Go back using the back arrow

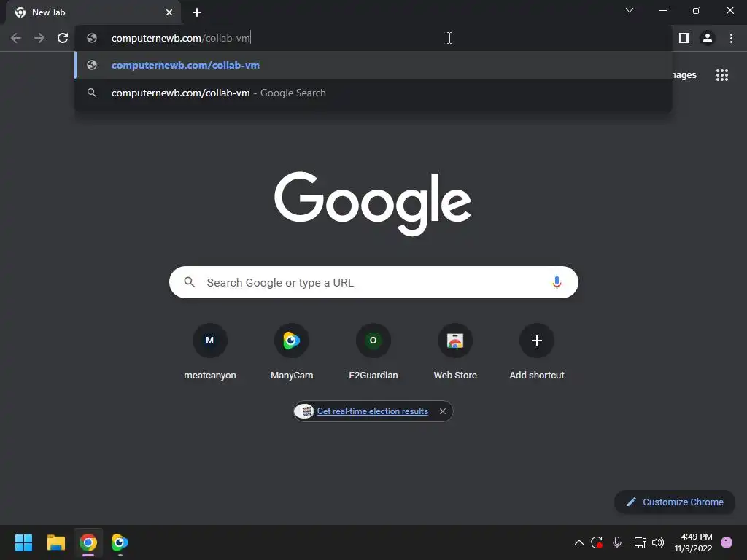click(16, 38)
